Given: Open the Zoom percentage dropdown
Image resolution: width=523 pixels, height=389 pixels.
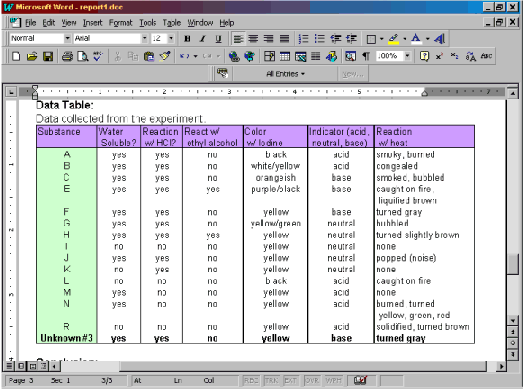Looking at the screenshot, I should (407, 56).
